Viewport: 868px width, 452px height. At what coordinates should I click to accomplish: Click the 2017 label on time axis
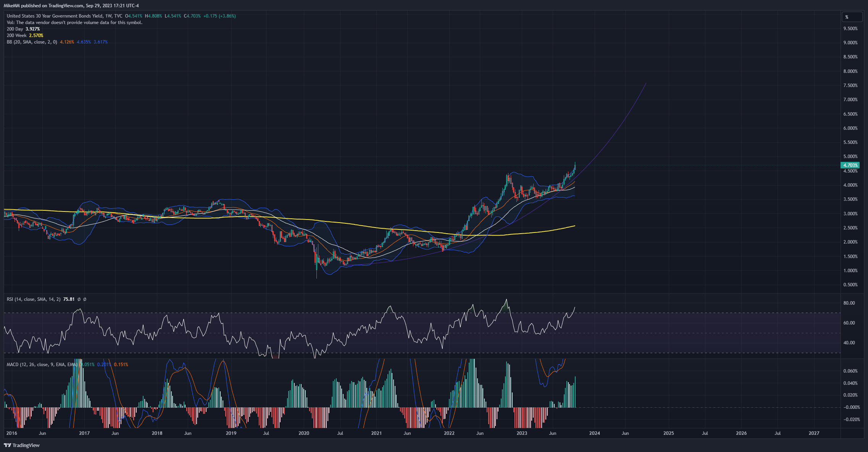(x=84, y=433)
